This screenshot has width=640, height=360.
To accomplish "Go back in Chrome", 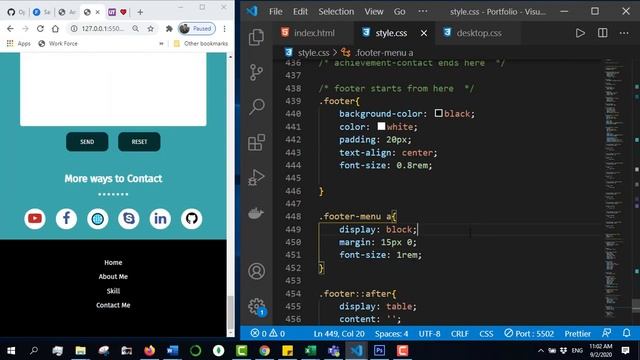I will [10, 29].
